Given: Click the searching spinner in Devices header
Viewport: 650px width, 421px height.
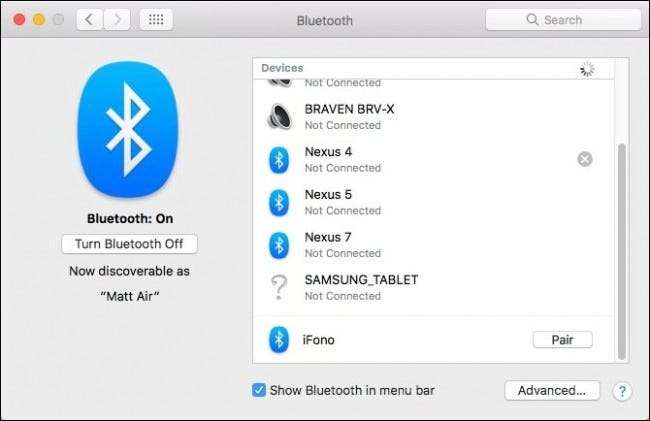Looking at the screenshot, I should click(x=587, y=69).
